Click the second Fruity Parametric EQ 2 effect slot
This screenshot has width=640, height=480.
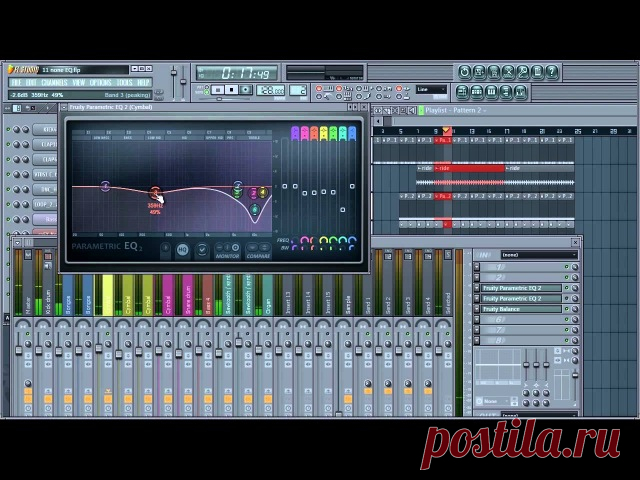coord(521,298)
